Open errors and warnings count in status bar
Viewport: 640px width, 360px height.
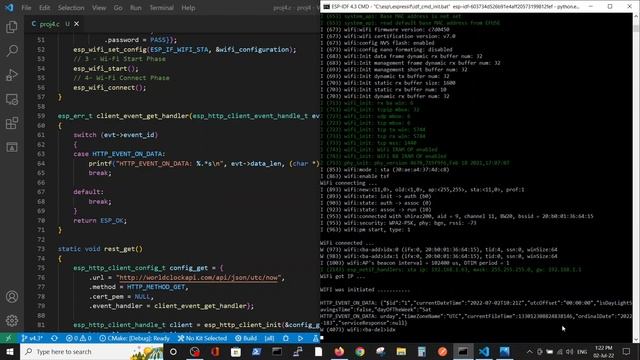79,338
